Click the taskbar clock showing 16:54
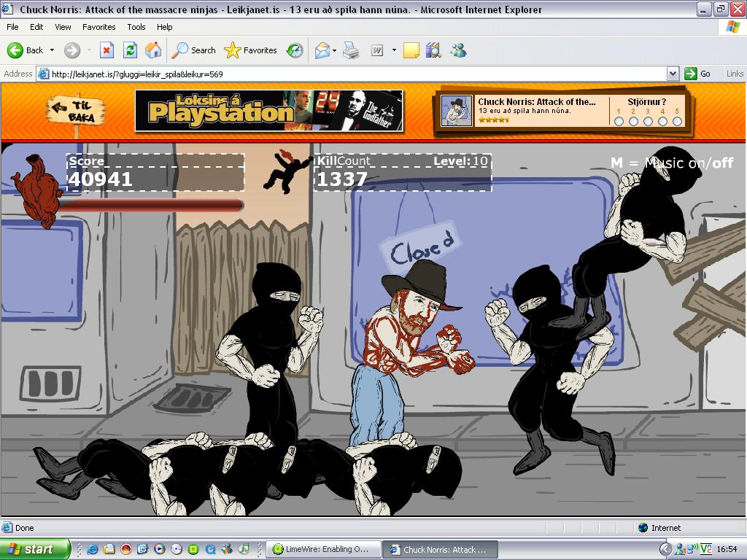Image resolution: width=747 pixels, height=560 pixels. [727, 549]
